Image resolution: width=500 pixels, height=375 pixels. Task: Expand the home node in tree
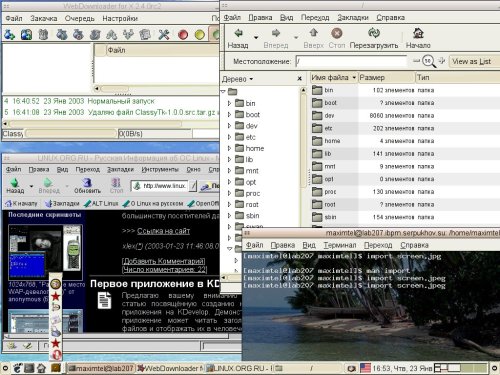(x=229, y=148)
